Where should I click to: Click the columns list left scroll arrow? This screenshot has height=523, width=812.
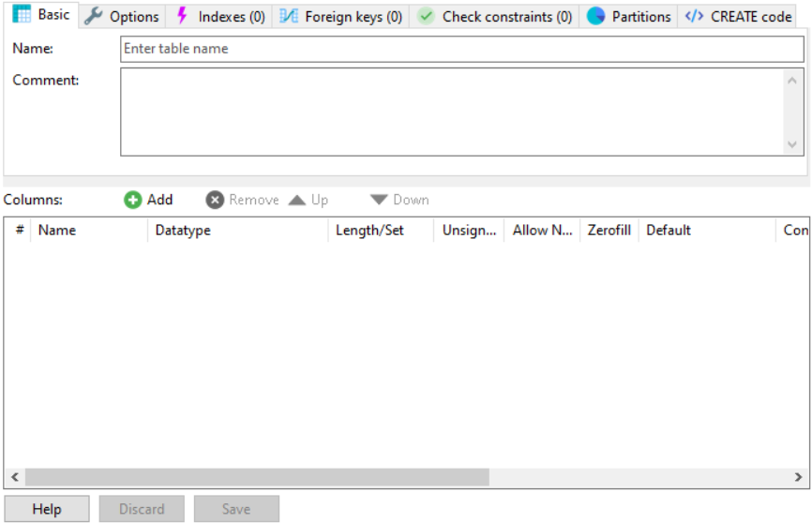[15, 477]
